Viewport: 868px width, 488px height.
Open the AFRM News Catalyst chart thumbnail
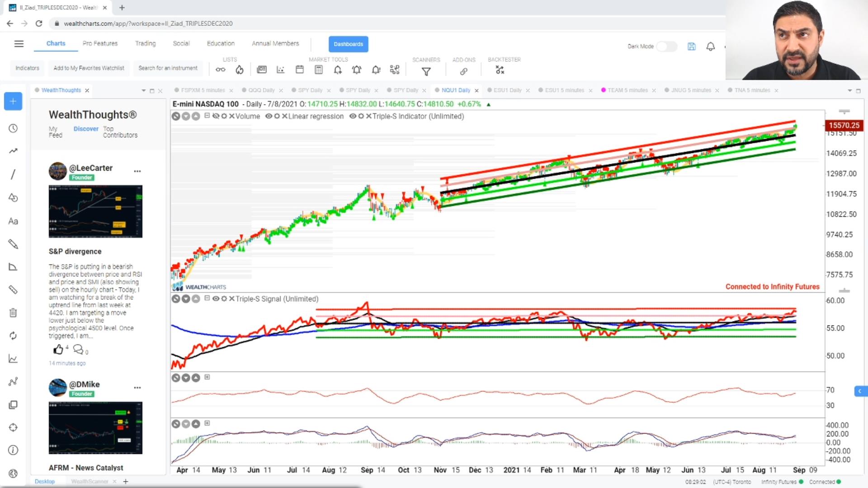click(x=95, y=428)
